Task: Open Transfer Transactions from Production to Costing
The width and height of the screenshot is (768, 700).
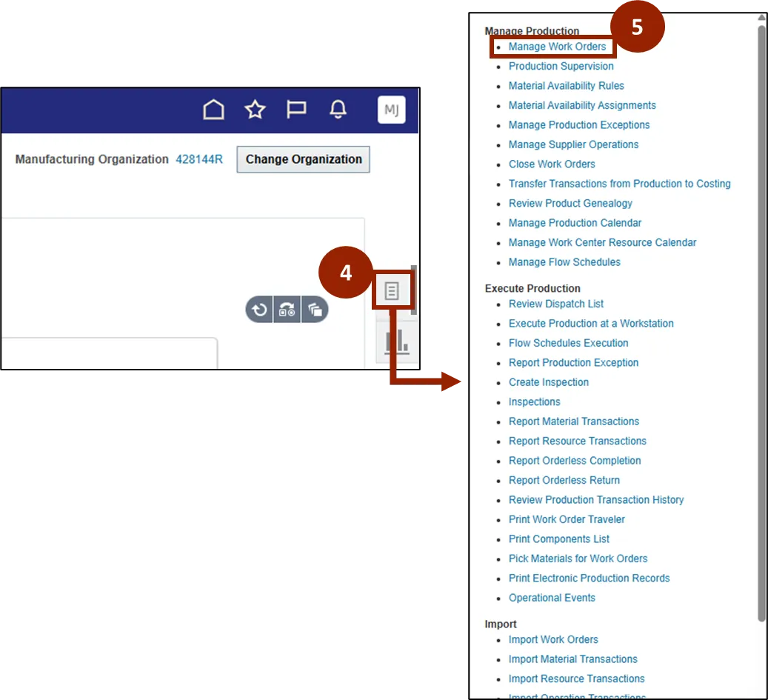Action: [x=620, y=184]
